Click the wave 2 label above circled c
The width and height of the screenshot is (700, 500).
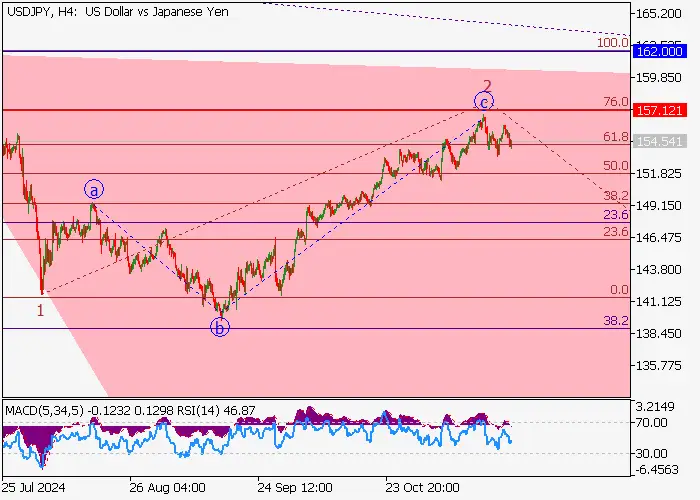click(488, 85)
